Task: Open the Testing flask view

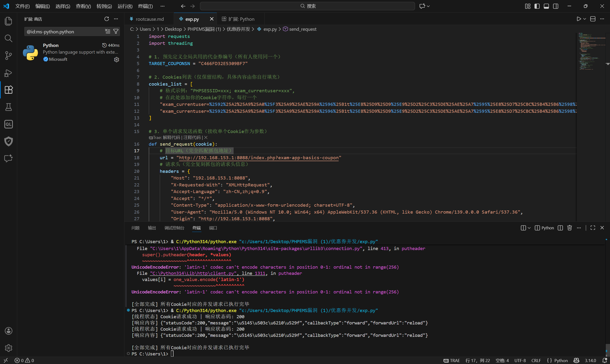Action: (8, 107)
